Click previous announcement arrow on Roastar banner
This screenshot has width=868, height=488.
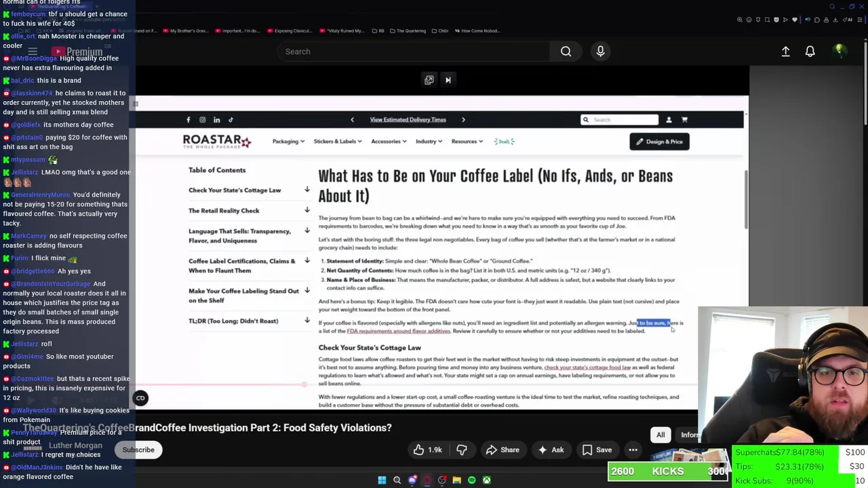(x=352, y=120)
